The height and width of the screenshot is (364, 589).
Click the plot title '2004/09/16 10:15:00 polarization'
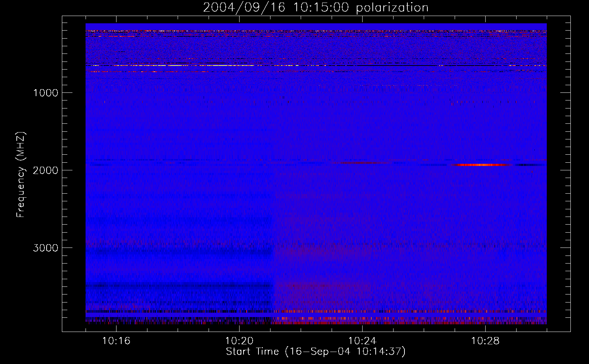pos(316,8)
